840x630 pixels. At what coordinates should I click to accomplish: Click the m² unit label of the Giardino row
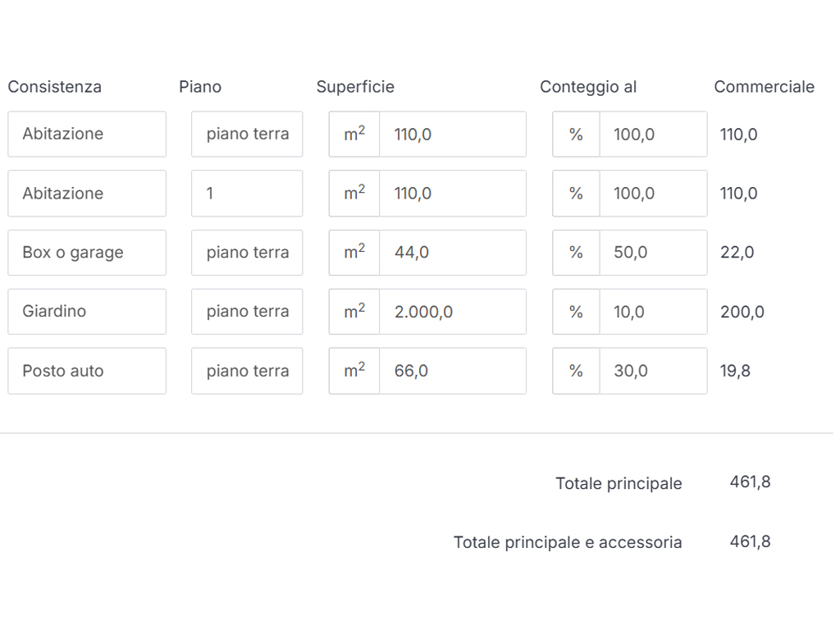click(x=354, y=312)
